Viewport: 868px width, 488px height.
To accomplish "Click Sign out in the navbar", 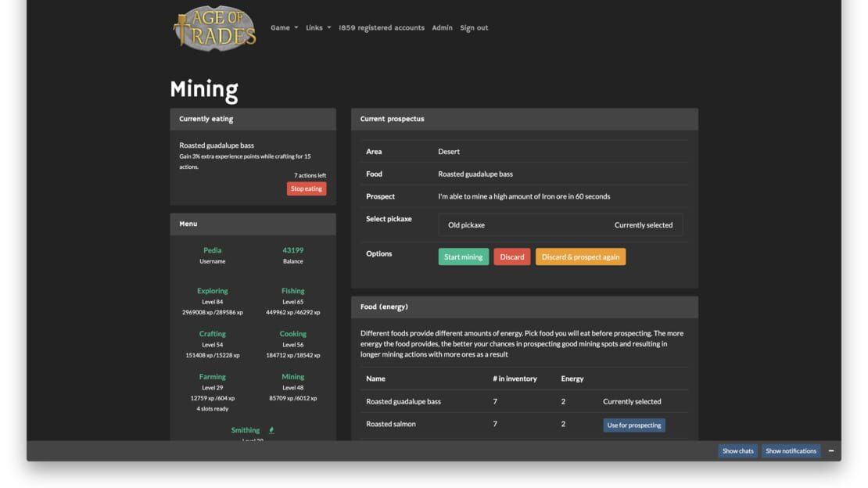I will click(x=474, y=27).
